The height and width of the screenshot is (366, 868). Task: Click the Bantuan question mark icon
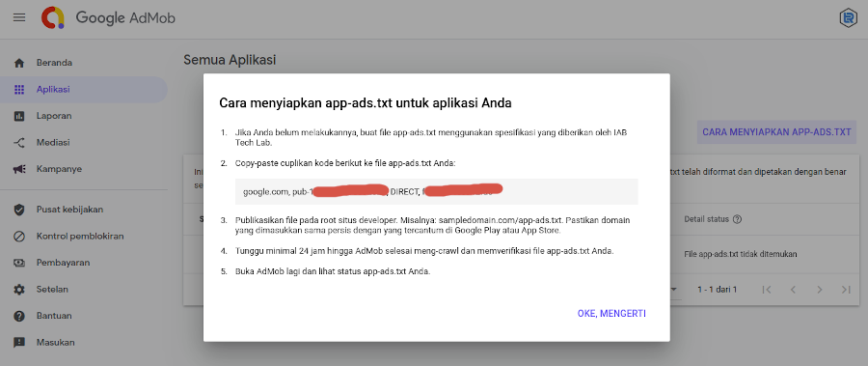(x=19, y=316)
